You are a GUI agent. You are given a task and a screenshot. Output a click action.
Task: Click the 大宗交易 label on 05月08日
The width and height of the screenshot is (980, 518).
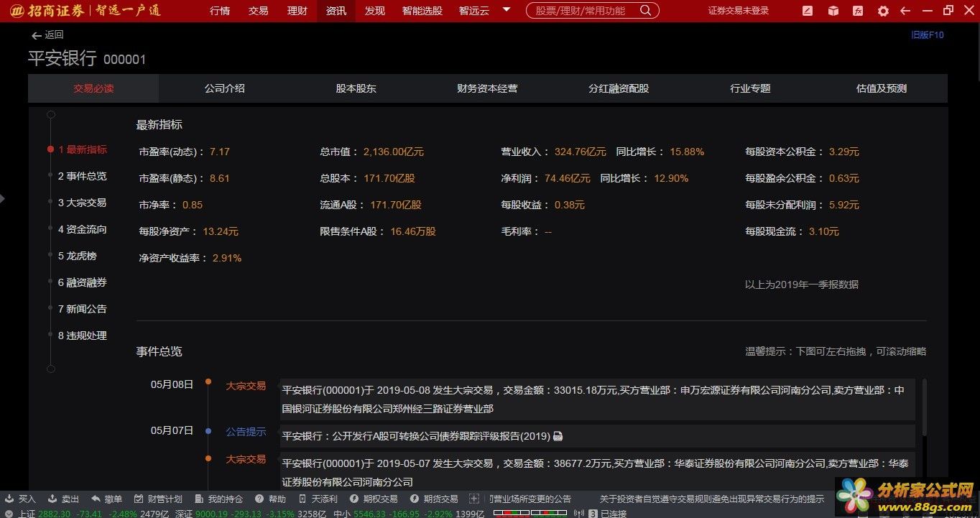pyautogui.click(x=246, y=386)
